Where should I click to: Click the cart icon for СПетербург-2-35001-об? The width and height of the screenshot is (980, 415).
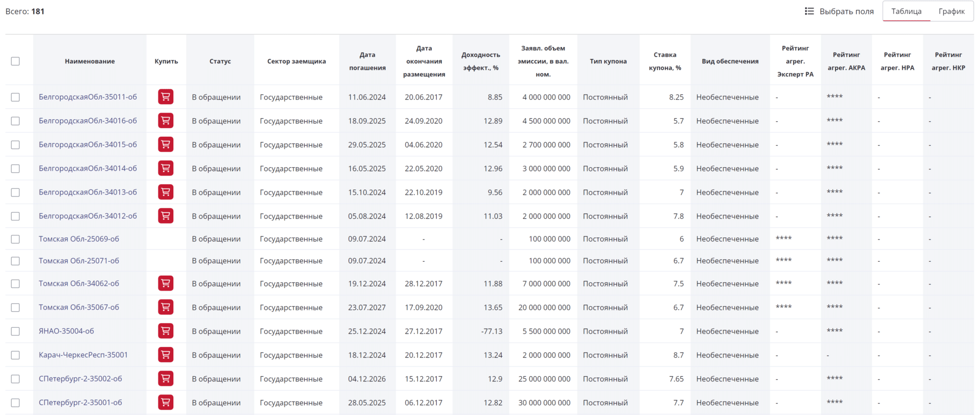[x=166, y=402]
